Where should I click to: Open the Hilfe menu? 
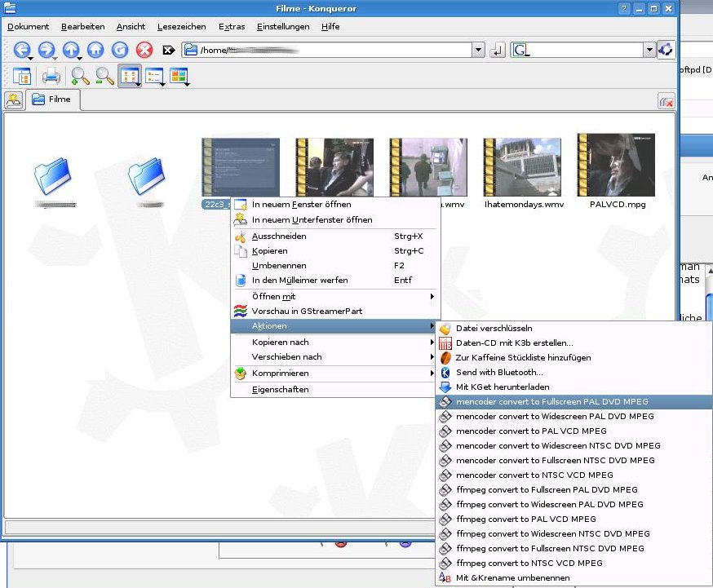point(330,27)
